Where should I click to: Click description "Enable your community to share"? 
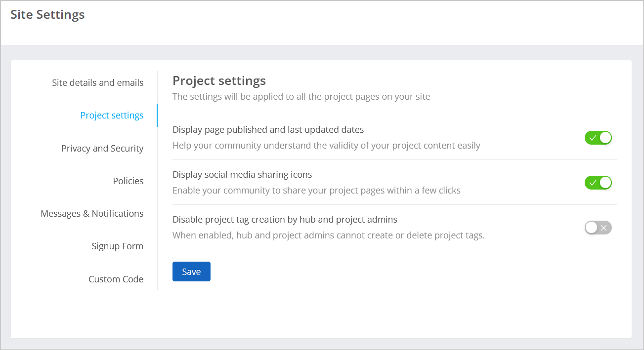pyautogui.click(x=316, y=190)
